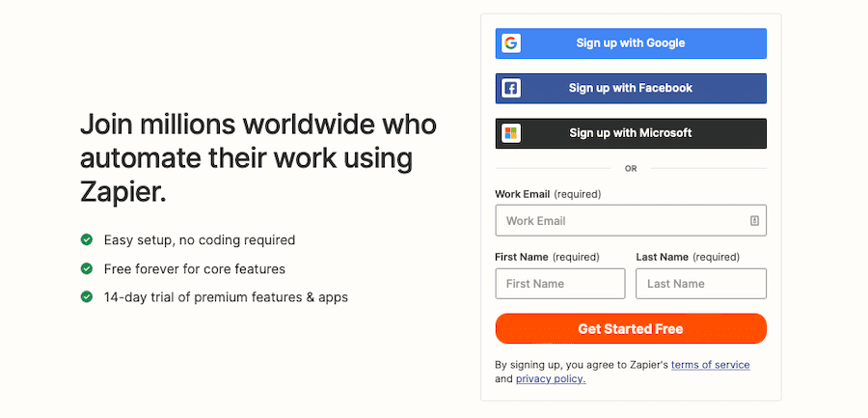Click the Join millions worldwide heading
The width and height of the screenshot is (868, 418).
258,157
